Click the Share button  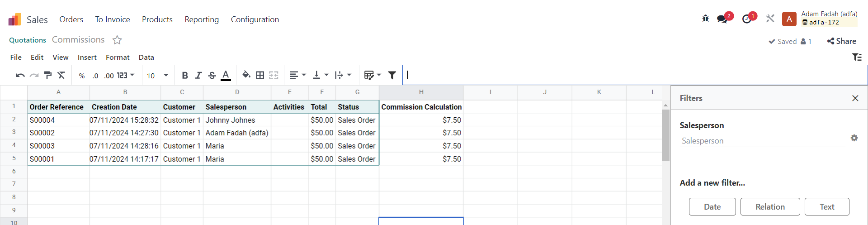point(842,41)
